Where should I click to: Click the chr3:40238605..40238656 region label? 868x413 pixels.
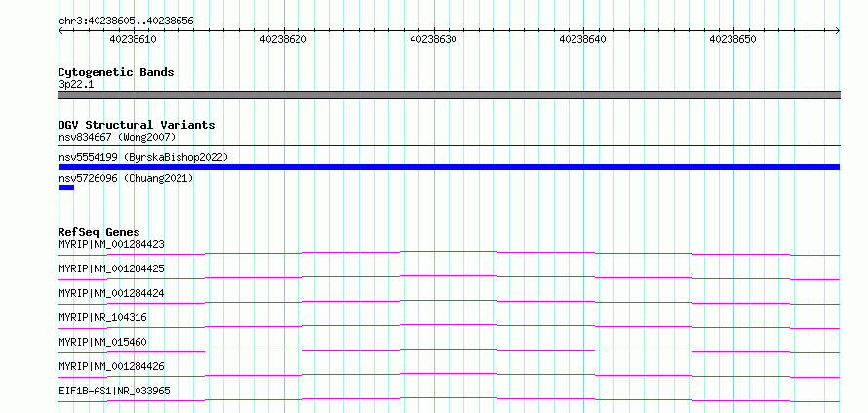(126, 21)
